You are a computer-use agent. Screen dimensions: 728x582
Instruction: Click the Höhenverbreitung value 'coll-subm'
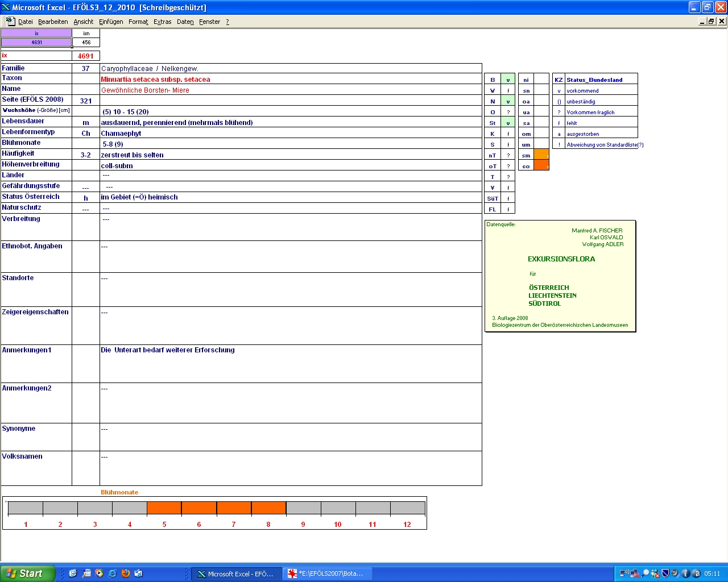(117, 166)
